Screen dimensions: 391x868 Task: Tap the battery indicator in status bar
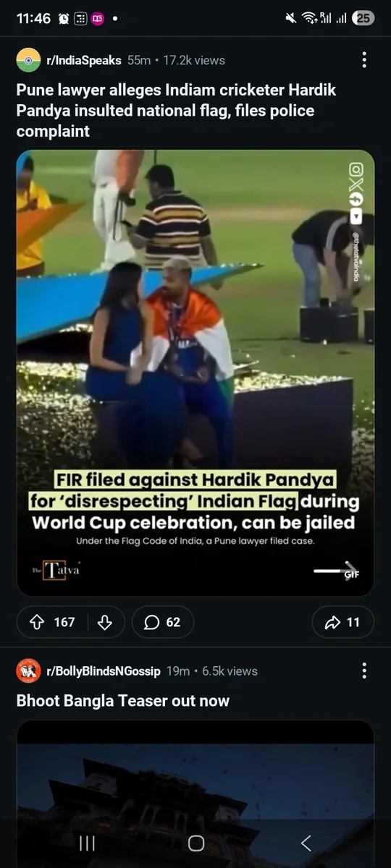pyautogui.click(x=363, y=18)
